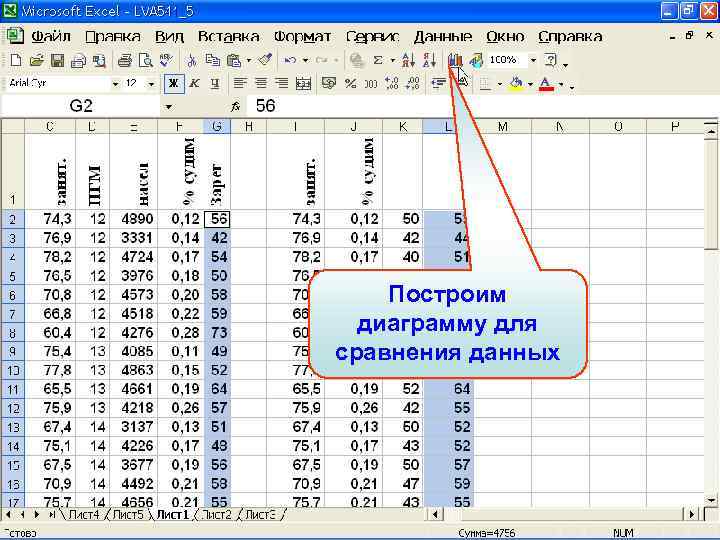Viewport: 720px width, 540px height.
Task: Decrease decimal places
Action: pos(413,83)
